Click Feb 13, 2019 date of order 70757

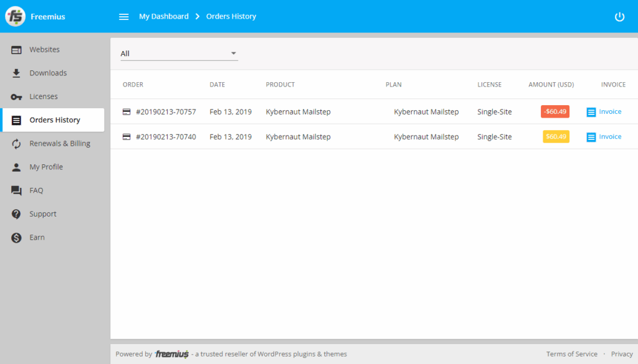[x=231, y=112]
